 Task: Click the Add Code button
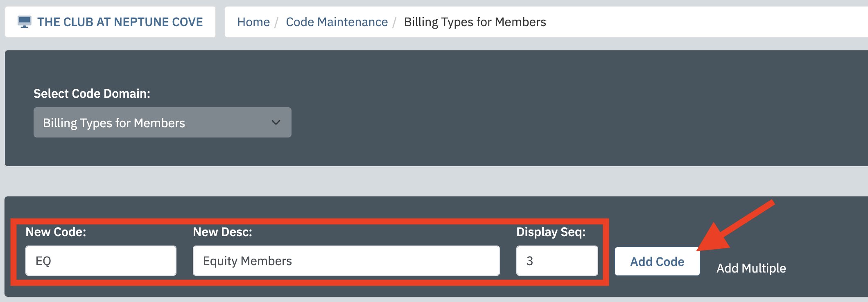657,261
